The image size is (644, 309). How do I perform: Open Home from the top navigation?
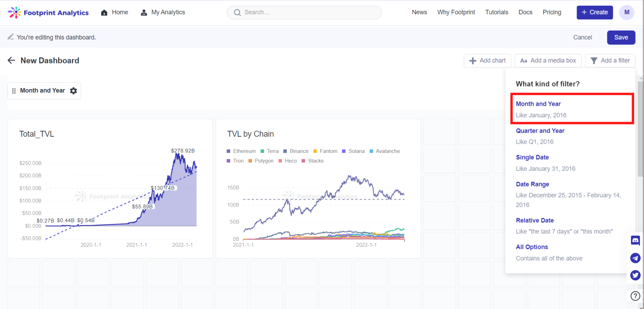(114, 12)
